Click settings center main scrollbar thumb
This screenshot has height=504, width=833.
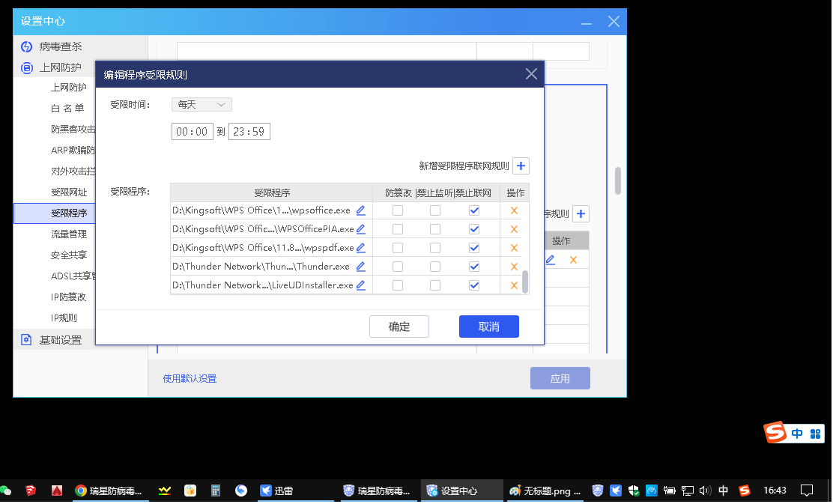coord(618,181)
